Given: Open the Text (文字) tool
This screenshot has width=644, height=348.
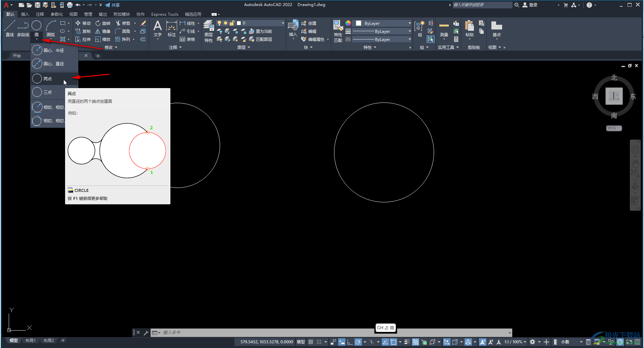Looking at the screenshot, I should (158, 28).
